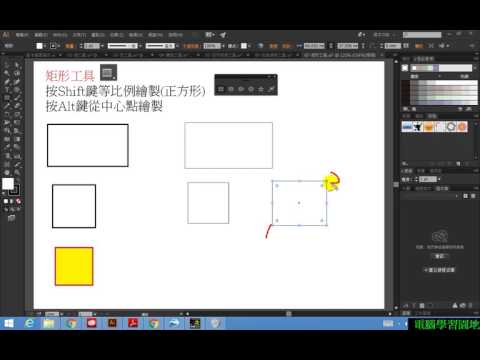Click button below the Libraries cloud icon
Image resolution: width=480 pixels, height=360 pixels.
[x=440, y=256]
